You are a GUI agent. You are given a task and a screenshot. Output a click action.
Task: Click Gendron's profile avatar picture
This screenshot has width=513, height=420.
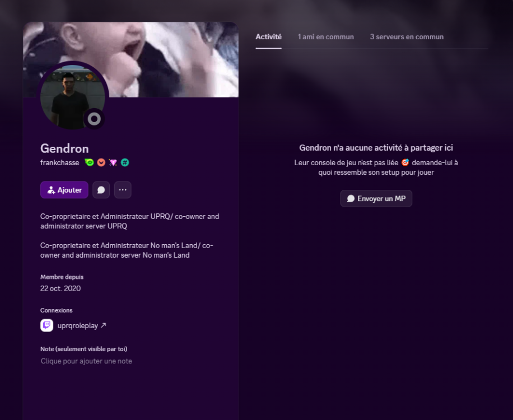click(x=73, y=97)
